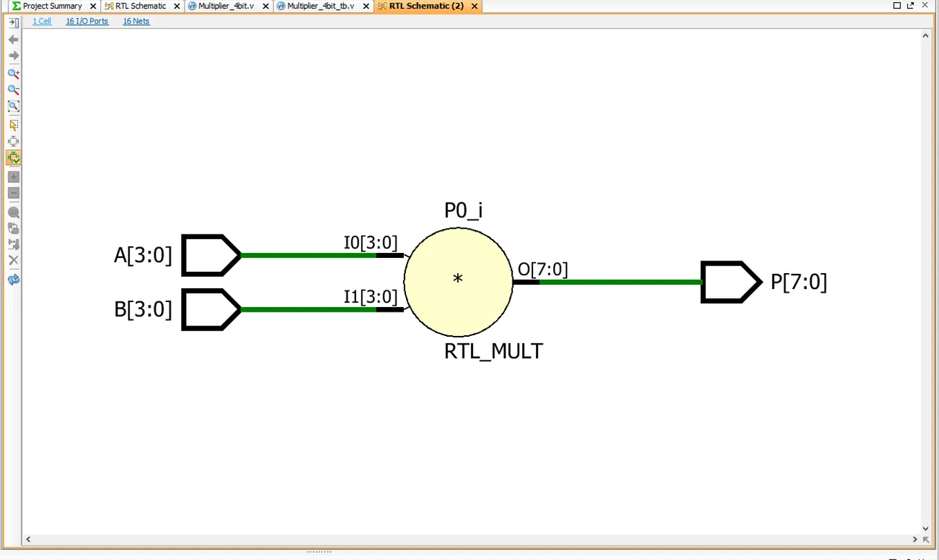Open the 1 Cell link

tap(41, 21)
